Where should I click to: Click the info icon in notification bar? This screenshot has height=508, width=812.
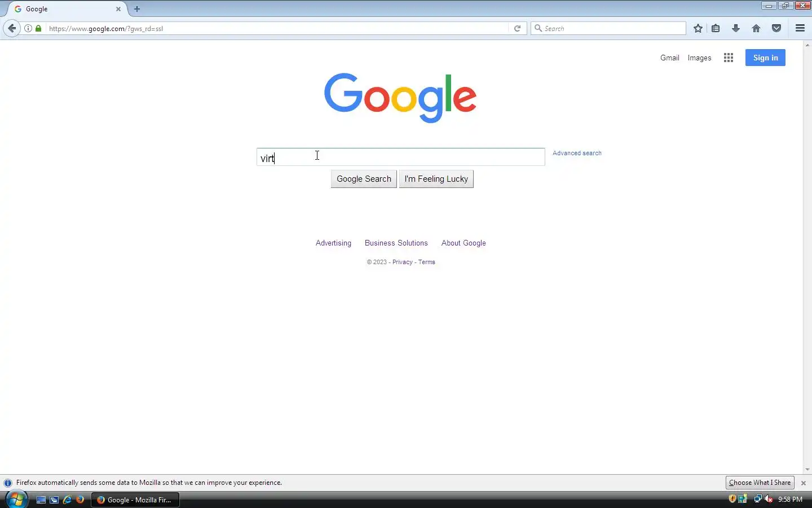8,483
